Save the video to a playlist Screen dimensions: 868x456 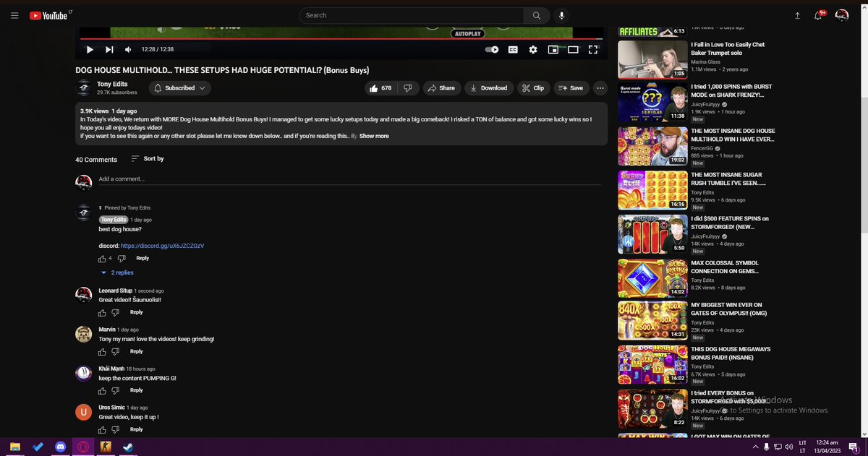pyautogui.click(x=571, y=88)
